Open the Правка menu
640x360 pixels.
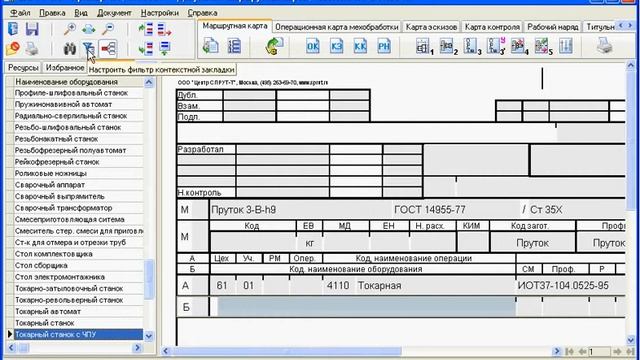tap(52, 13)
